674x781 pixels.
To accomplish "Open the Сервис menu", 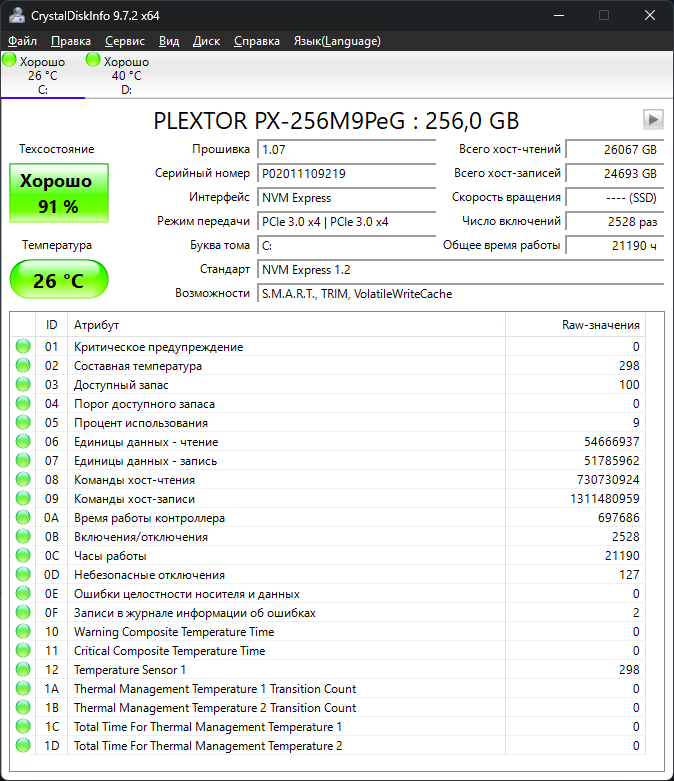I will (x=125, y=41).
